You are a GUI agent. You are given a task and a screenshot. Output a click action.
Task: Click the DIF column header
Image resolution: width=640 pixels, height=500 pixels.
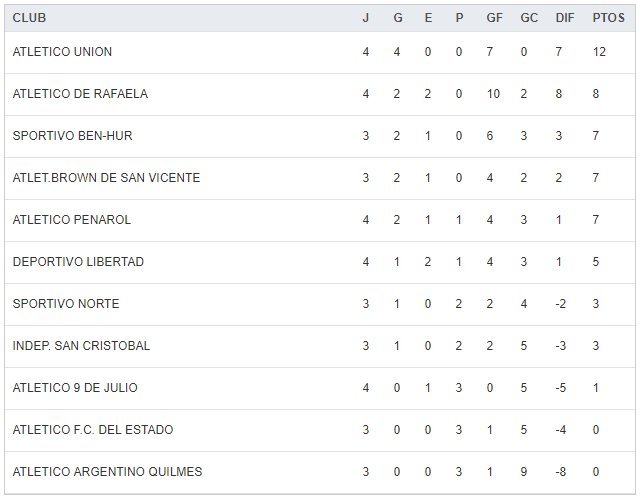point(564,18)
